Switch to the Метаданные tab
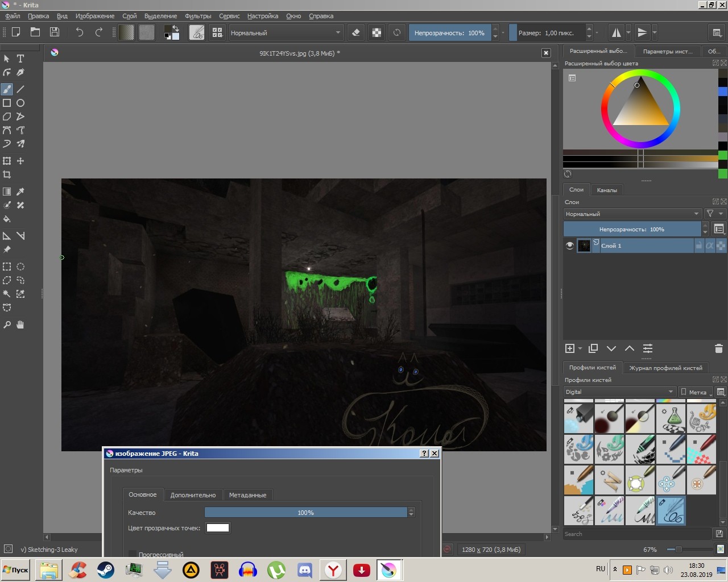Screen dimensions: 728x582 pyautogui.click(x=247, y=495)
